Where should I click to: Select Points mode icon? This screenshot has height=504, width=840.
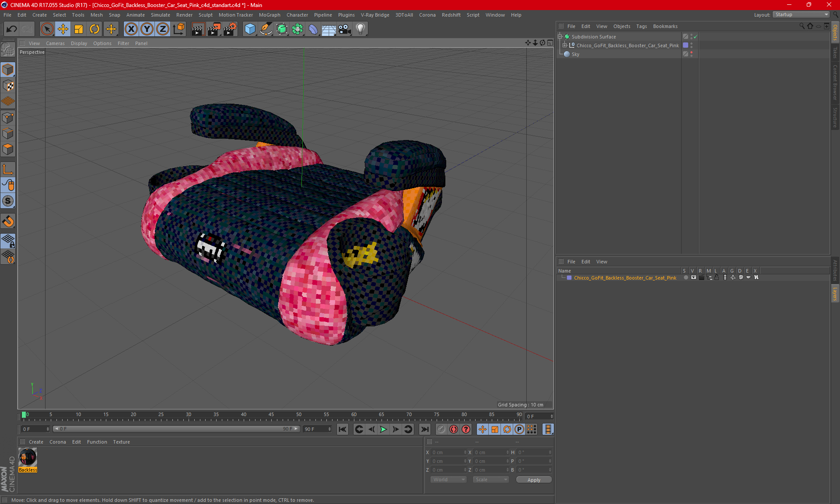click(x=8, y=118)
